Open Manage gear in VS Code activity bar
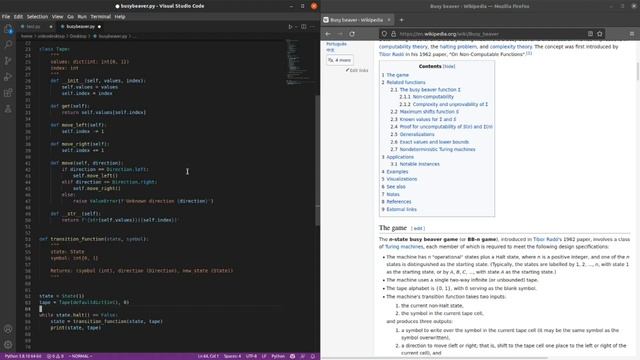This screenshot has width=640, height=360. (8, 345)
